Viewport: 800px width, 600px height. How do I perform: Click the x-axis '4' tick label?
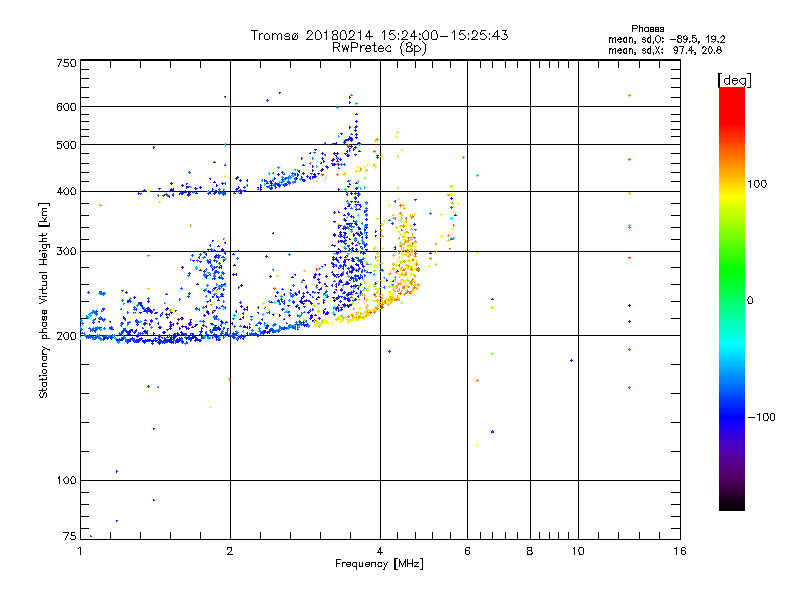[x=380, y=551]
